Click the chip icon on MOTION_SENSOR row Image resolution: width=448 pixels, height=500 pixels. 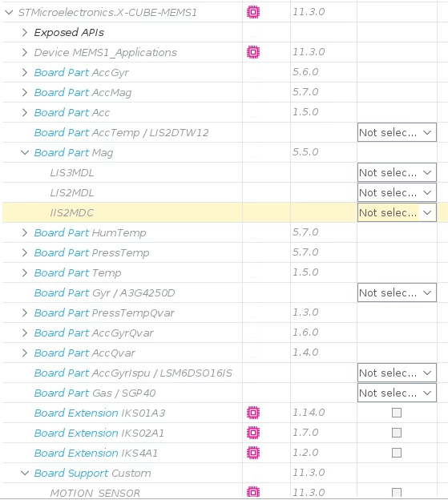pyautogui.click(x=253, y=492)
